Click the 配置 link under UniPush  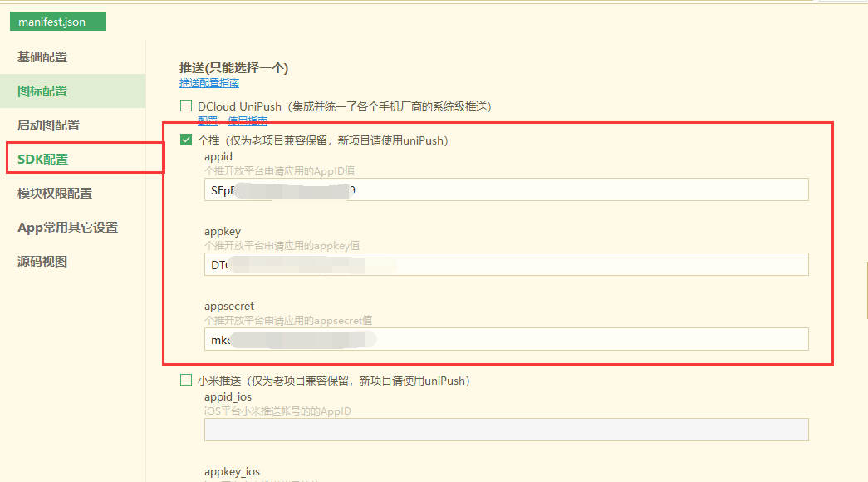207,121
